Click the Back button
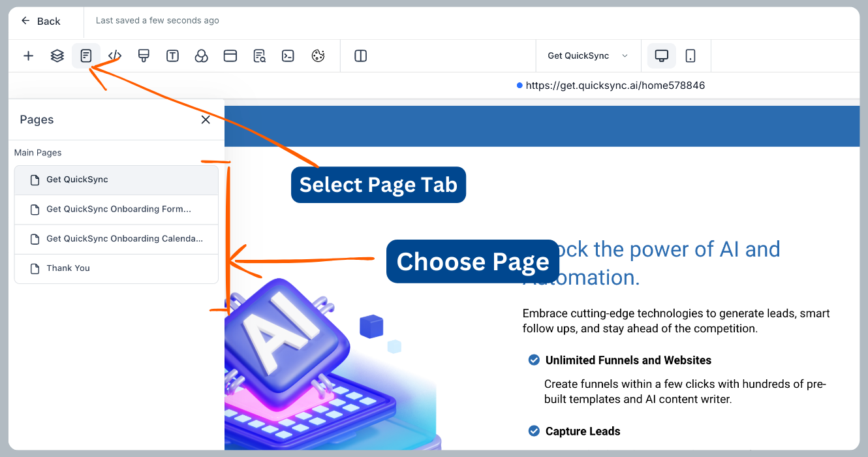The width and height of the screenshot is (868, 457). pyautogui.click(x=40, y=21)
